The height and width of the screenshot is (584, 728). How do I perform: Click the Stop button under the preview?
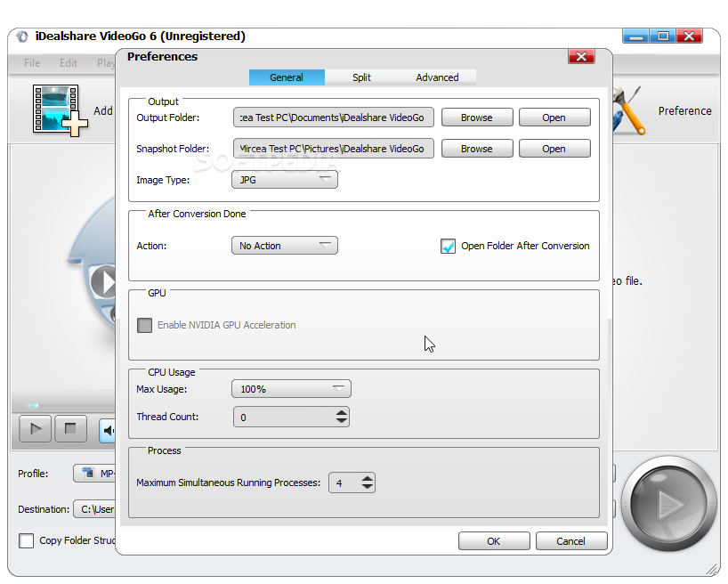tap(70, 428)
